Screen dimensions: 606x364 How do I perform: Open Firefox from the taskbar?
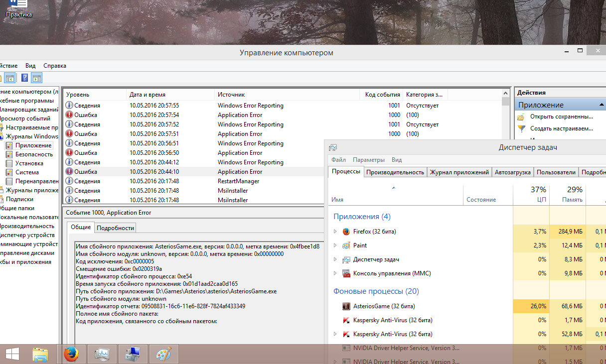pos(71,354)
